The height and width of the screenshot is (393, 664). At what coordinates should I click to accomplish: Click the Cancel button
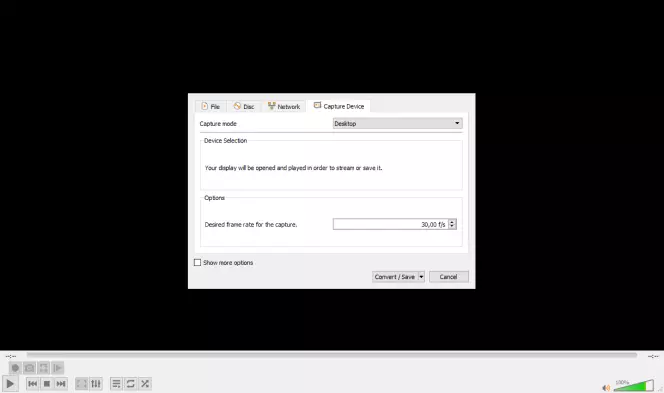pyautogui.click(x=448, y=277)
